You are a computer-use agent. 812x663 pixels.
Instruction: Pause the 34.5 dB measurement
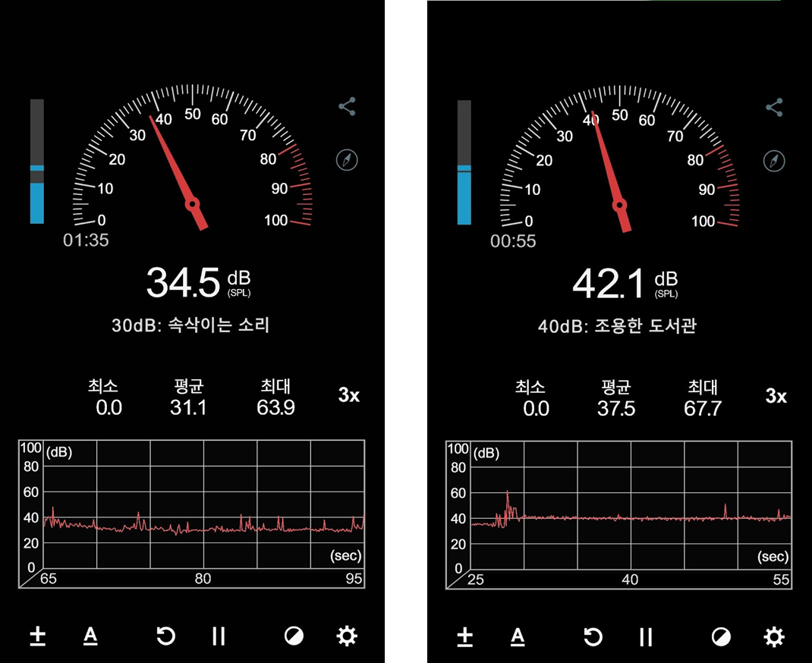coord(219,636)
